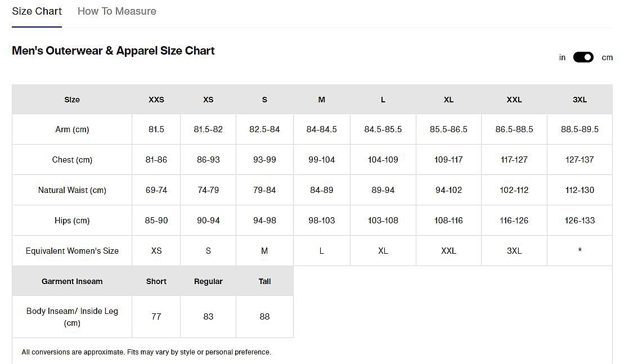Click the Arm (cm) row label
This screenshot has height=364, width=629.
(72, 129)
